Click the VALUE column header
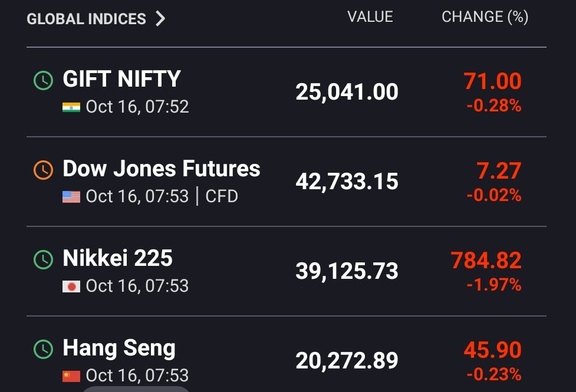The image size is (576, 392). pos(370,17)
